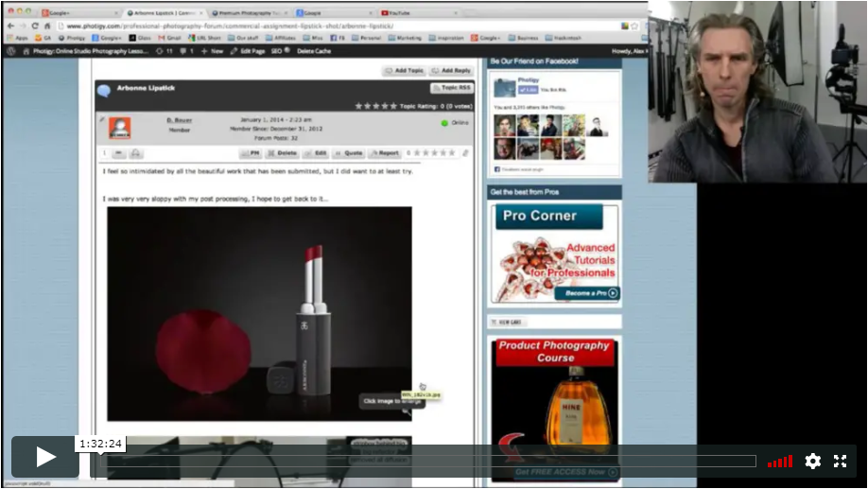This screenshot has width=868, height=489.
Task: Reload the browser page
Action: 35,26
